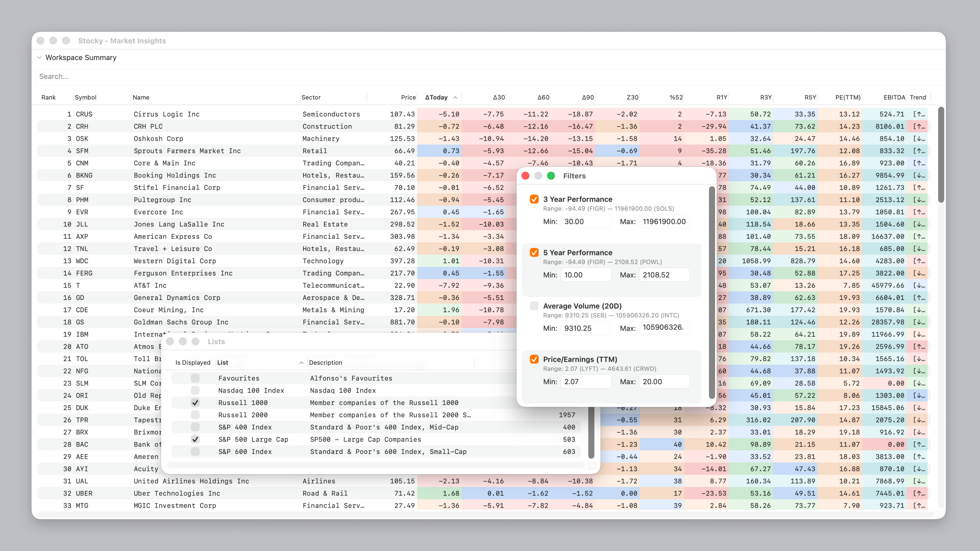Select the UBER symbol cell
Screen dimensions: 980x551
point(84,493)
